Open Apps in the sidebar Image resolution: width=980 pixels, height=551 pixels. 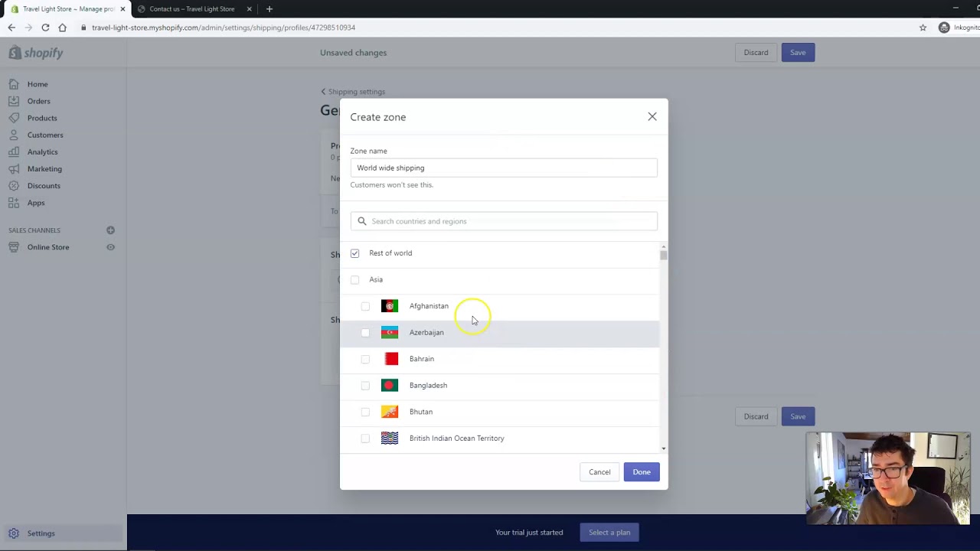click(x=36, y=203)
